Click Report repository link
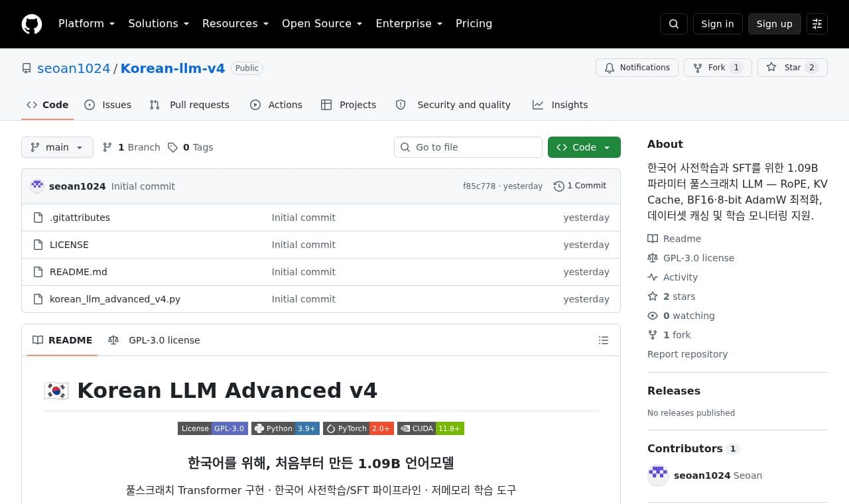 [x=687, y=354]
